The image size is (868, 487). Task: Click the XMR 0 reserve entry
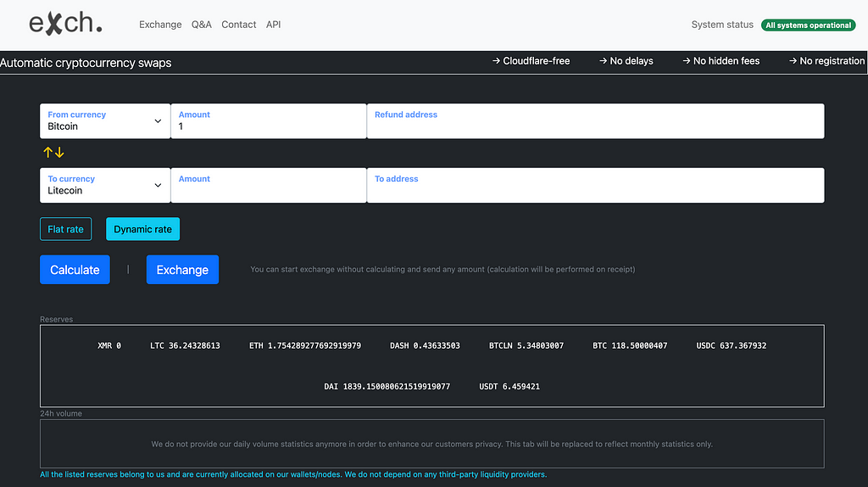(109, 345)
